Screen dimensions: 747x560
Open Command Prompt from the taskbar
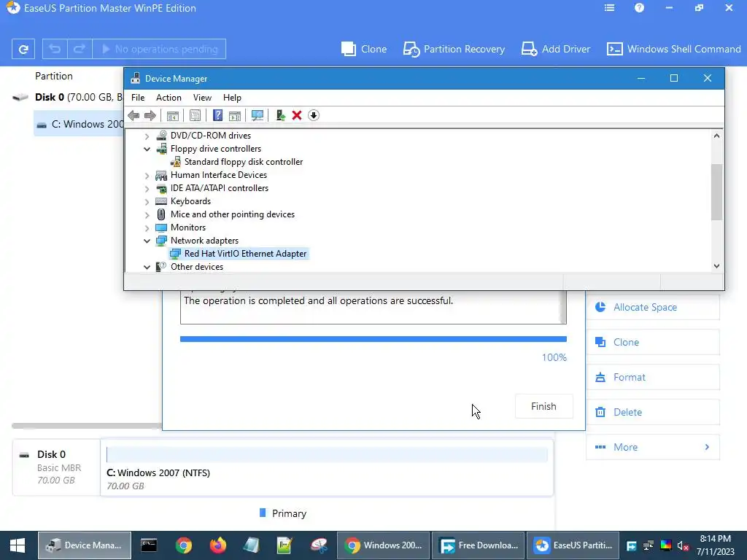point(149,545)
